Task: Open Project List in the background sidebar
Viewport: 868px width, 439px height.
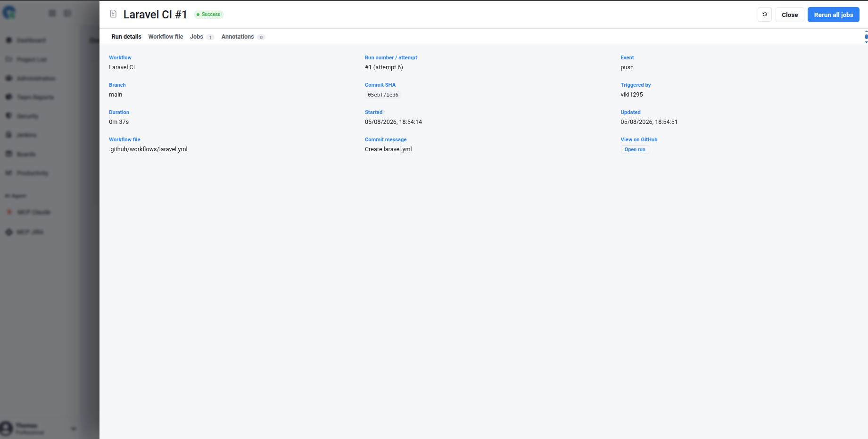Action: [32, 59]
